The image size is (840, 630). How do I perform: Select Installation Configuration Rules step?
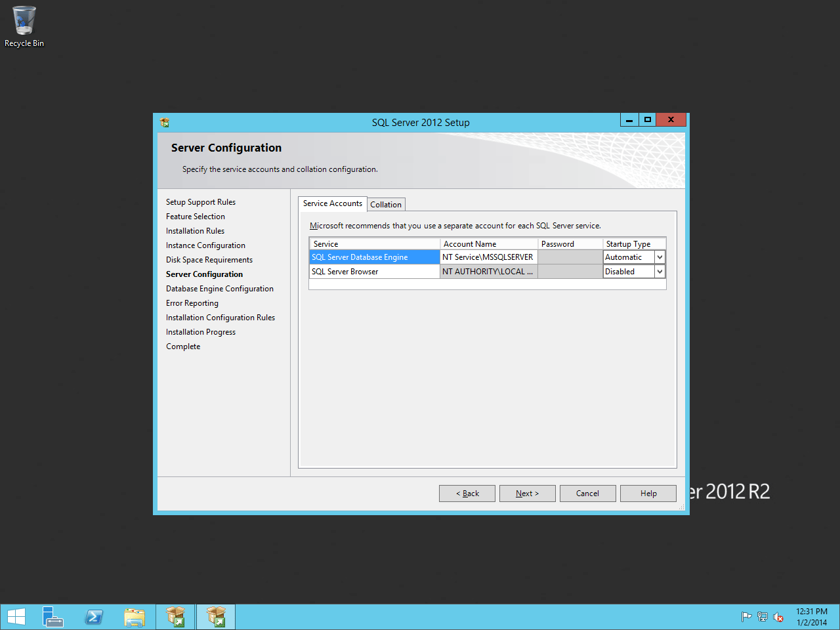220,318
